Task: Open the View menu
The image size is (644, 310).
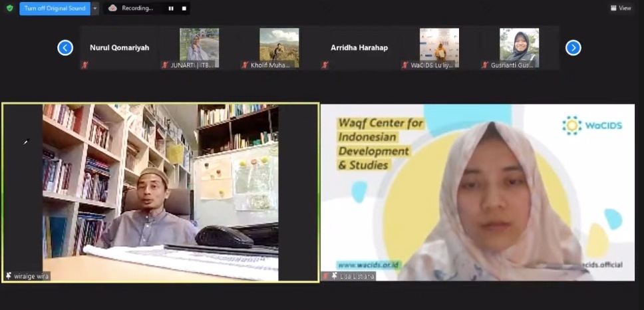Action: coord(621,8)
